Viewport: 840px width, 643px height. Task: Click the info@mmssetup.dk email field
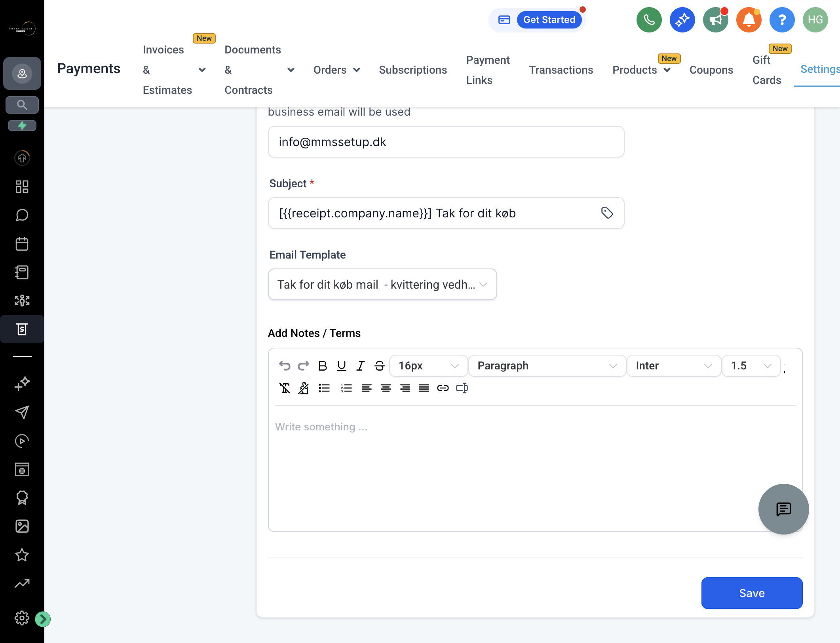(446, 142)
